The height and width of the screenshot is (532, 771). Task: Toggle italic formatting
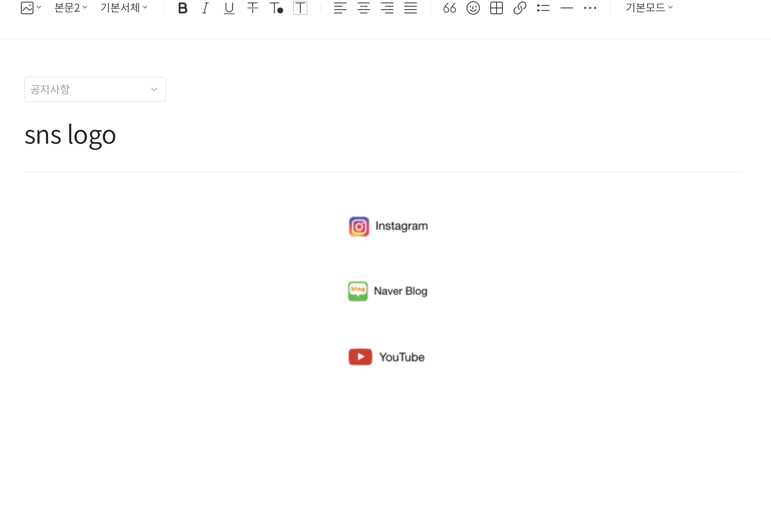click(x=205, y=8)
